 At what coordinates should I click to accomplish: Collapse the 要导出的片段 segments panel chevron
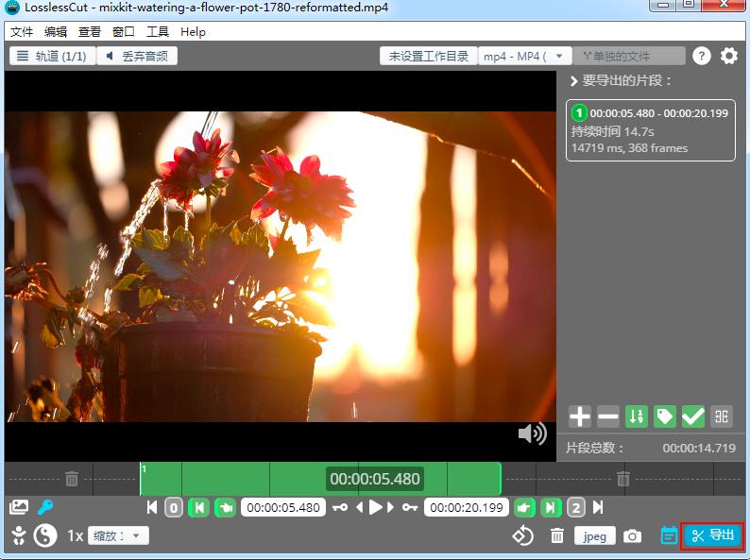573,81
